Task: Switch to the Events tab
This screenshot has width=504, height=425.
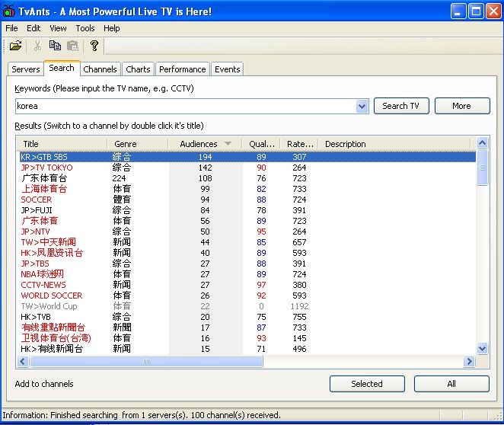Action: pos(227,69)
